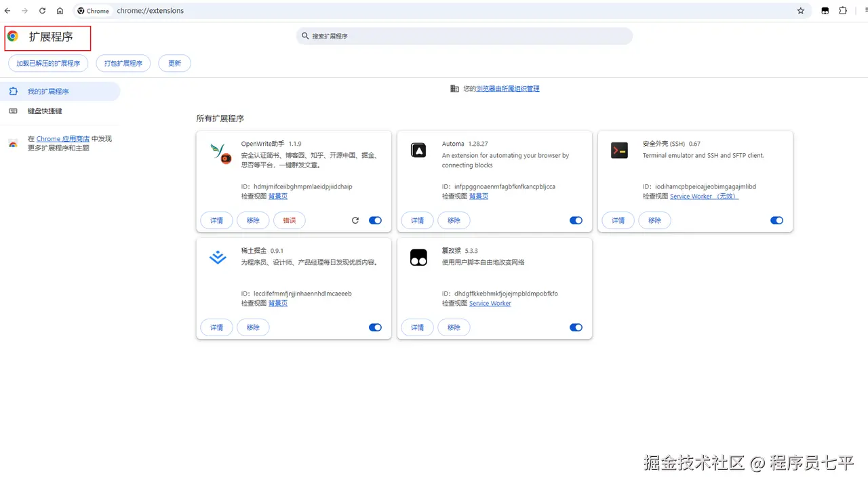The image size is (868, 486).
Task: Click the 扩展程序 page title
Action: pos(51,37)
